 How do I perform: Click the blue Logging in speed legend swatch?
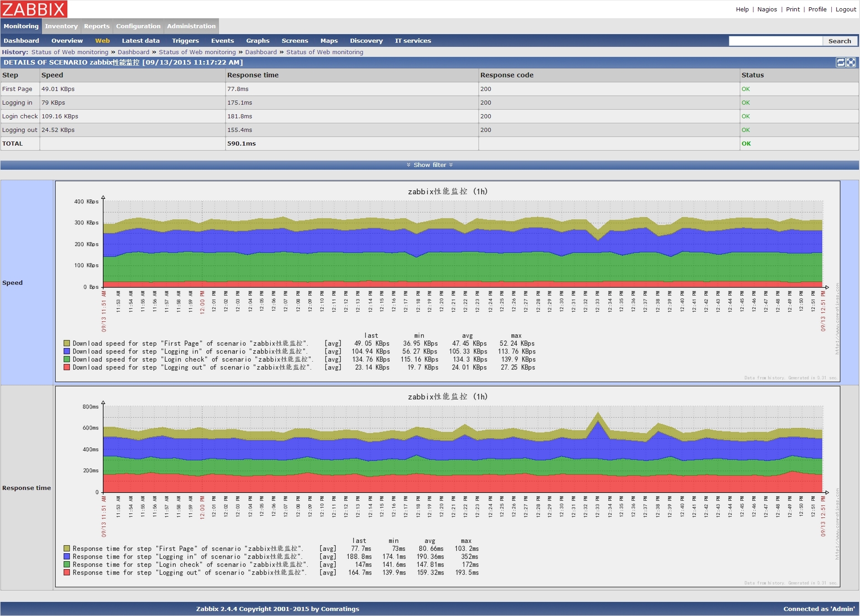pos(66,351)
